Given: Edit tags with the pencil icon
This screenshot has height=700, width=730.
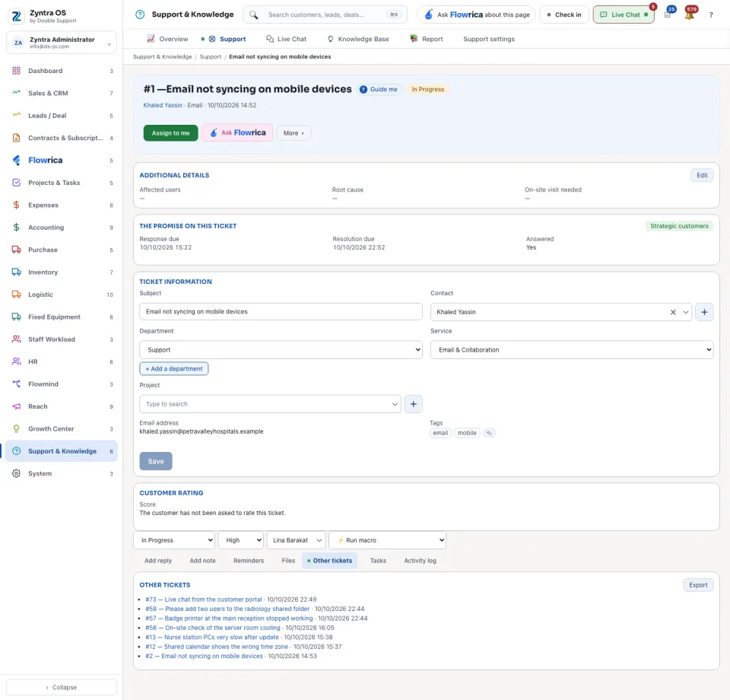Looking at the screenshot, I should pos(489,433).
